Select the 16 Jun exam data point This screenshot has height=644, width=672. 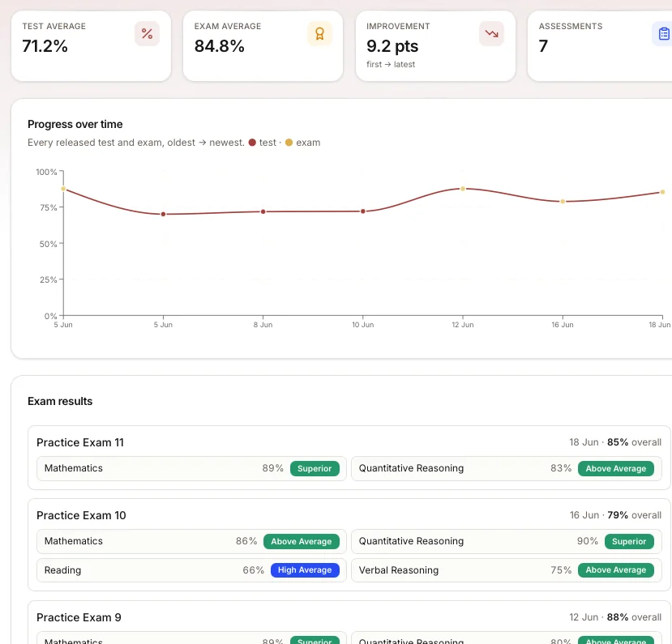(563, 201)
